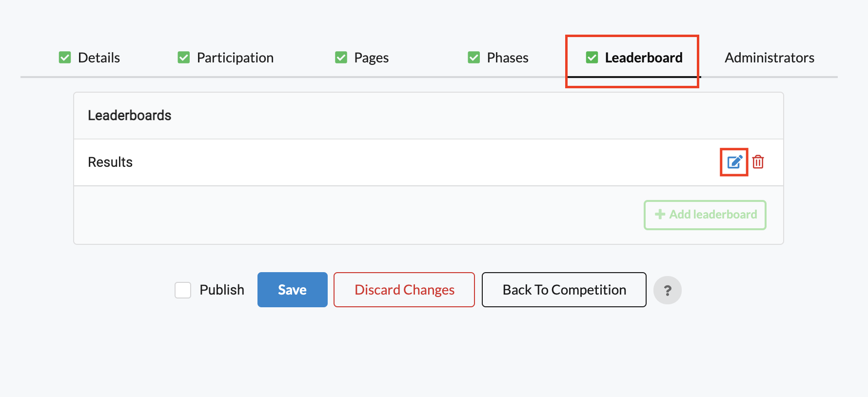
Task: Click the plus icon on Add leaderboard
Action: 660,215
